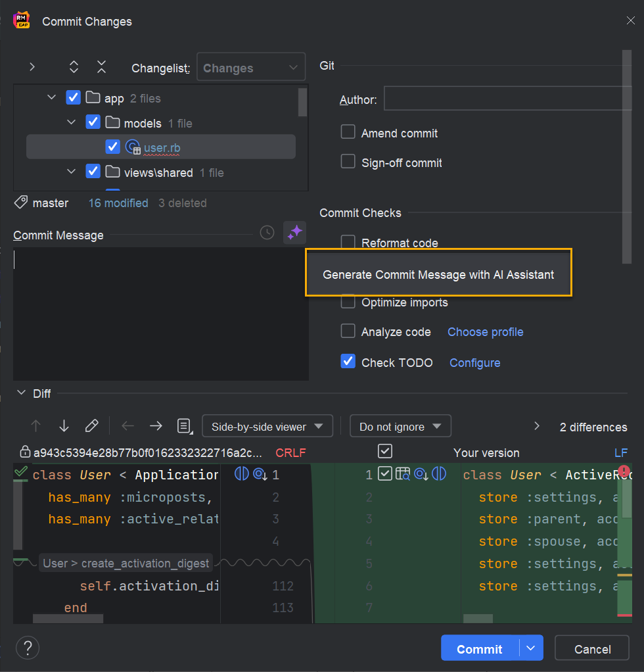Select the user.rb row in changes tree

161,147
